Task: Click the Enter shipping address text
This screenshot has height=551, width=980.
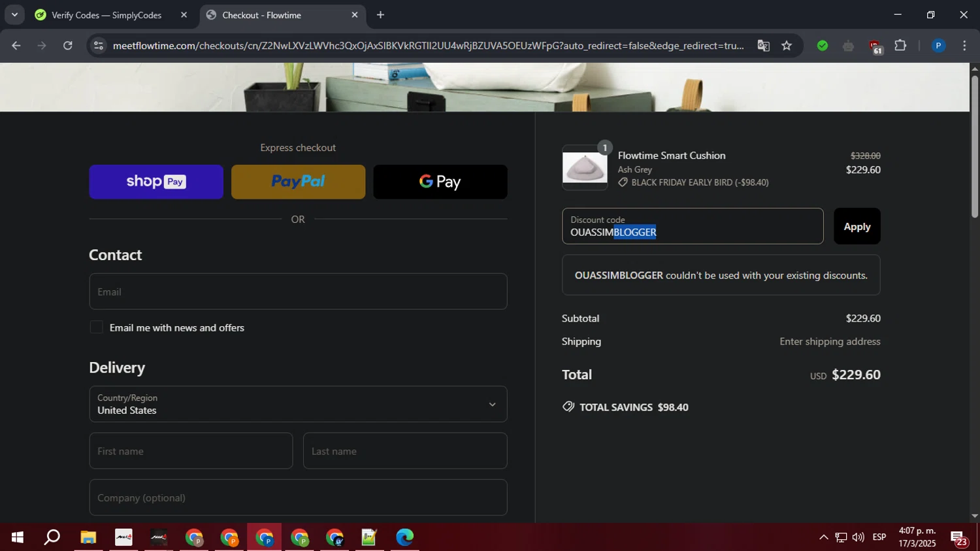Action: pyautogui.click(x=830, y=342)
